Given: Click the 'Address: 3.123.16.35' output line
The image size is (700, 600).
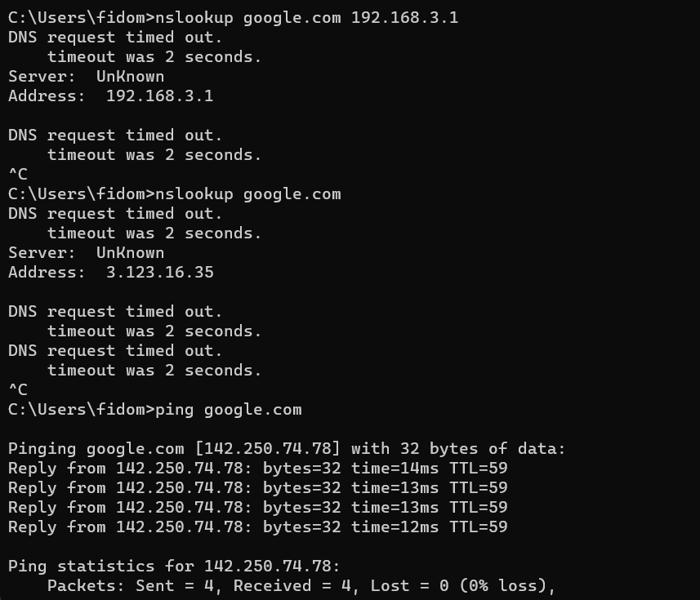Looking at the screenshot, I should [110, 272].
